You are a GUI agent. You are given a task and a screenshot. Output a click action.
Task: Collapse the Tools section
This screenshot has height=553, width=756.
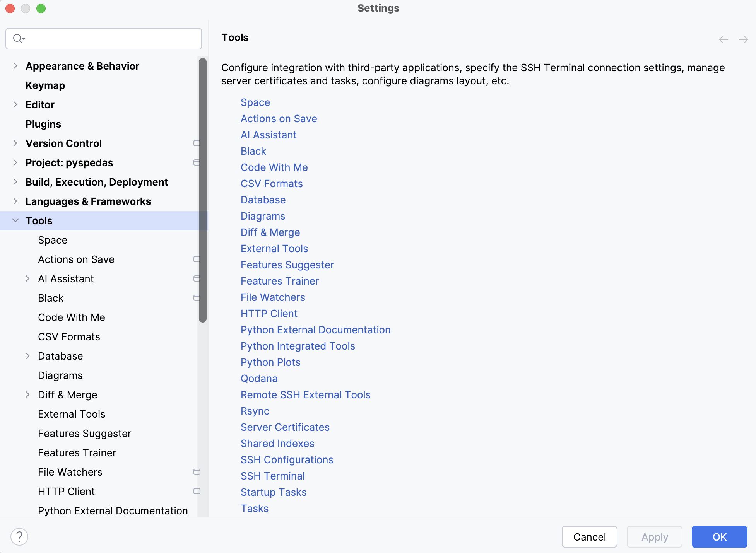15,220
